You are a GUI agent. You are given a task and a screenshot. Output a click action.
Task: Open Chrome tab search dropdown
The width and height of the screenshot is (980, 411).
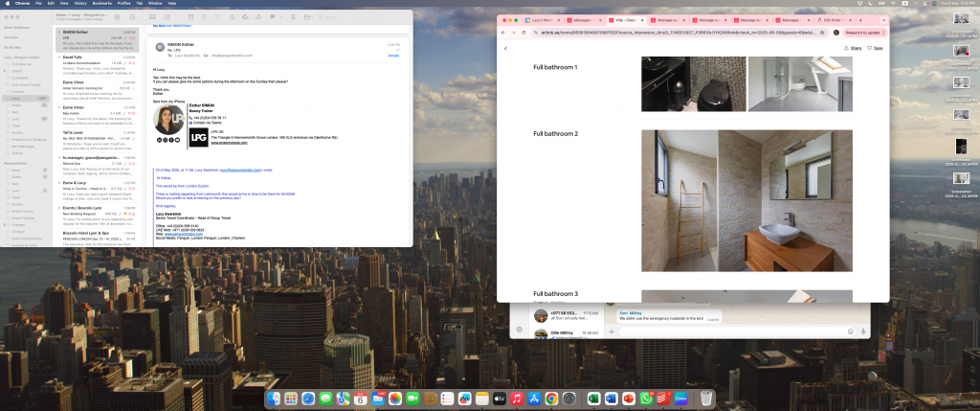pyautogui.click(x=881, y=20)
